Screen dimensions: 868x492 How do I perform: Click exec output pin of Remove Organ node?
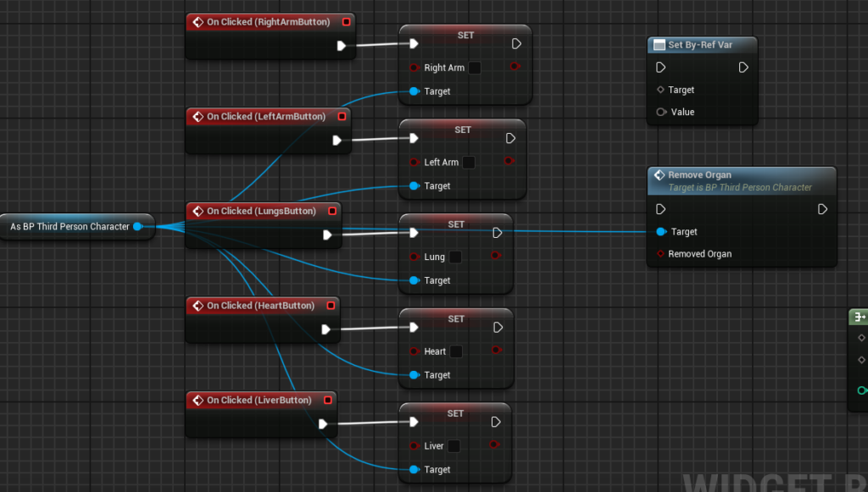822,209
